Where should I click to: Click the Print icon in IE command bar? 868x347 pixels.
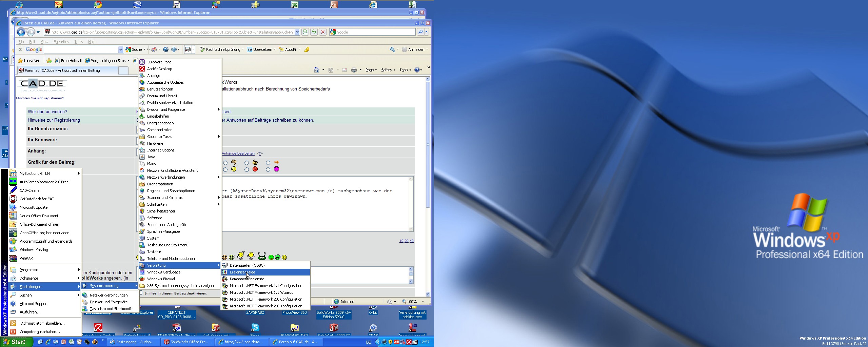[x=354, y=70]
